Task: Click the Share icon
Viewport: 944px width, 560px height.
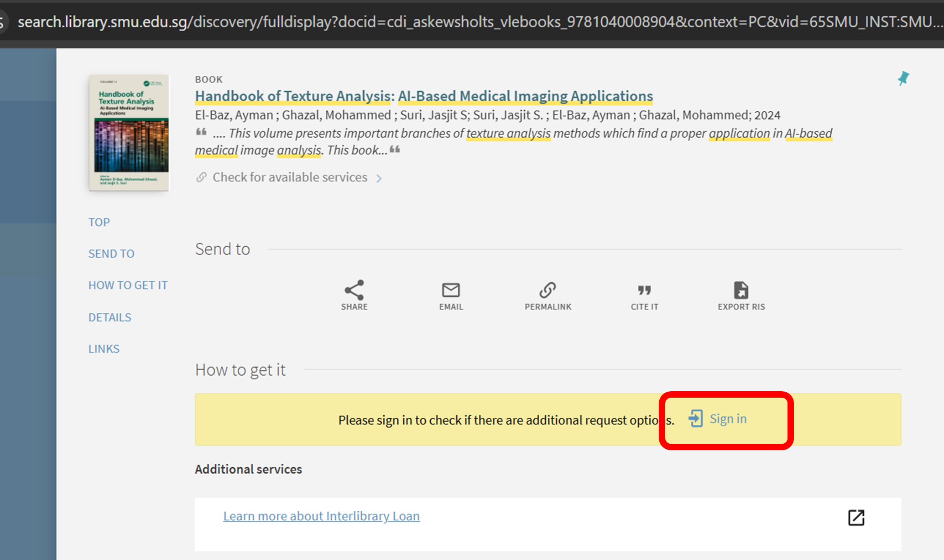Action: point(354,290)
